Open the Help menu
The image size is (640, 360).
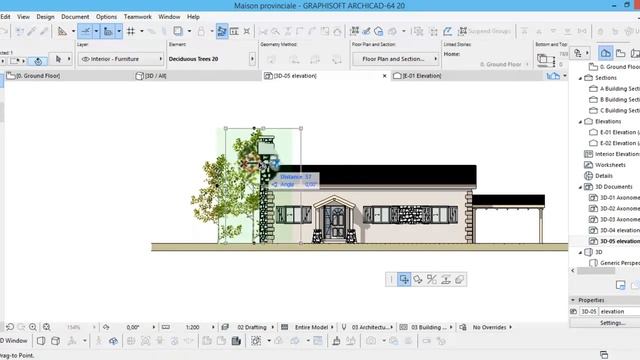(193, 17)
